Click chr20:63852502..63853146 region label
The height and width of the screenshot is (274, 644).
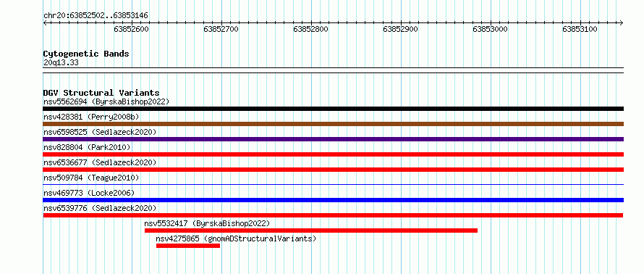coord(96,16)
